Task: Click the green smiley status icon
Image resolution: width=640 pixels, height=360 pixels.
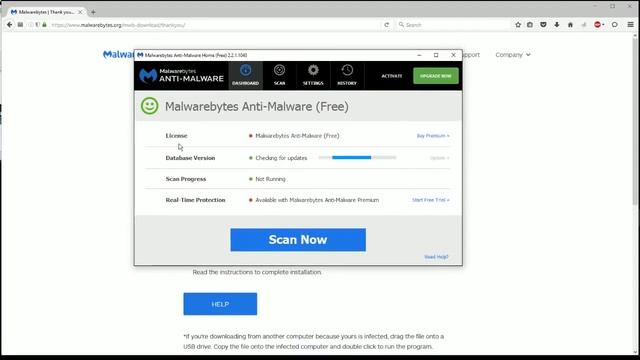Action: 149,106
